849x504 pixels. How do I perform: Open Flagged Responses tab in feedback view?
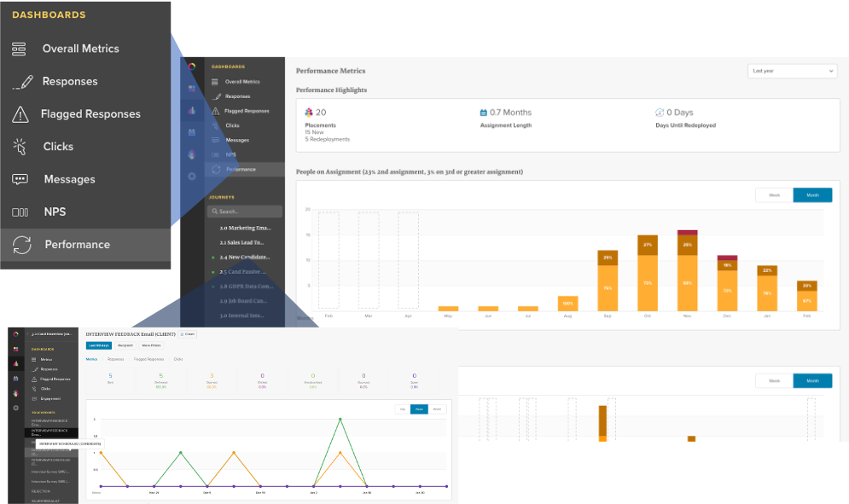point(148,359)
